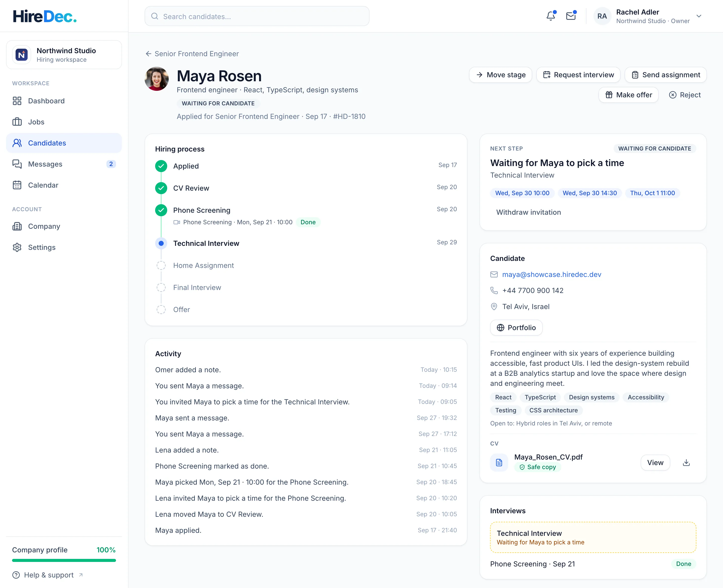Open the Northwind Studio workspace switcher

click(x=64, y=55)
